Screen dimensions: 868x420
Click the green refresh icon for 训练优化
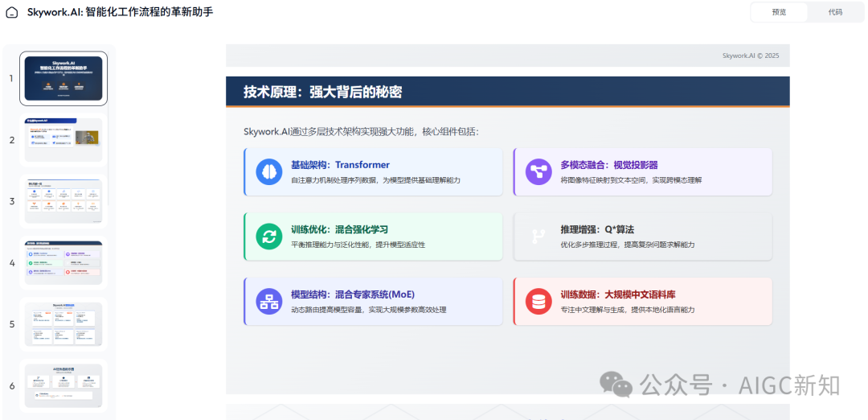click(x=269, y=237)
